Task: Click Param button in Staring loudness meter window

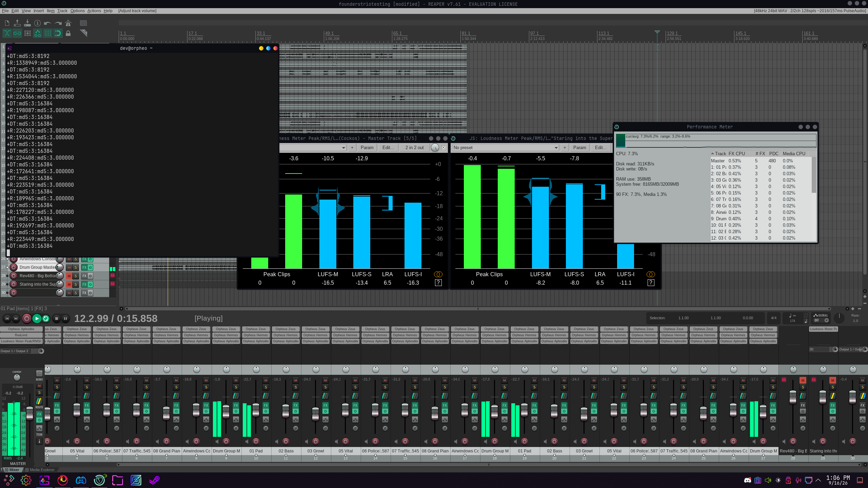Action: 579,148
